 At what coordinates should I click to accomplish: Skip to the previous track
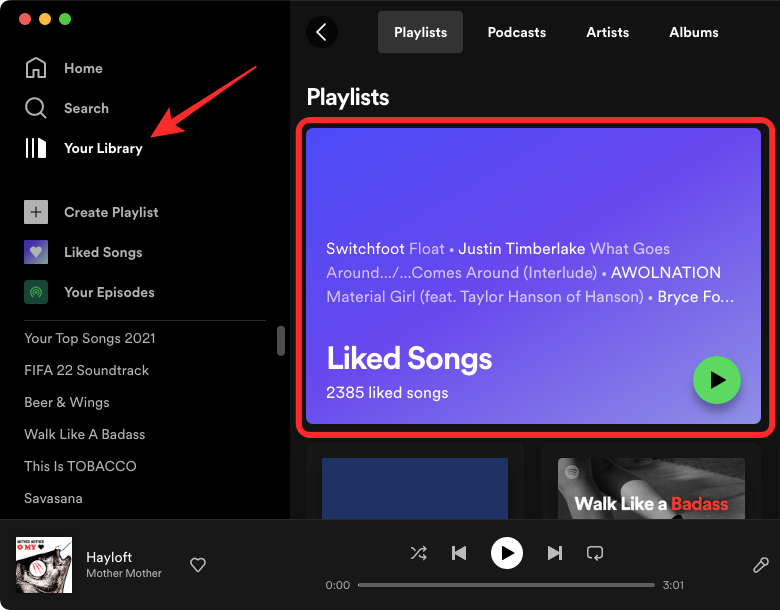[x=459, y=553]
